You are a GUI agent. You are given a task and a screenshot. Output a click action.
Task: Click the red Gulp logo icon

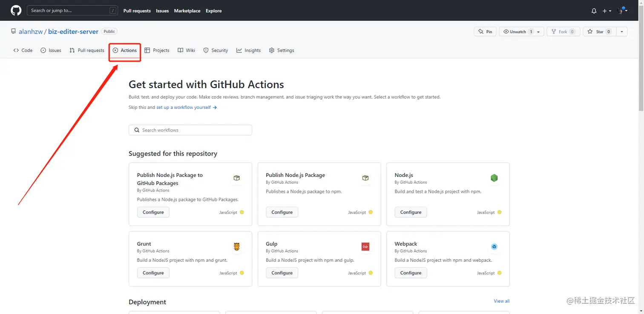point(365,247)
